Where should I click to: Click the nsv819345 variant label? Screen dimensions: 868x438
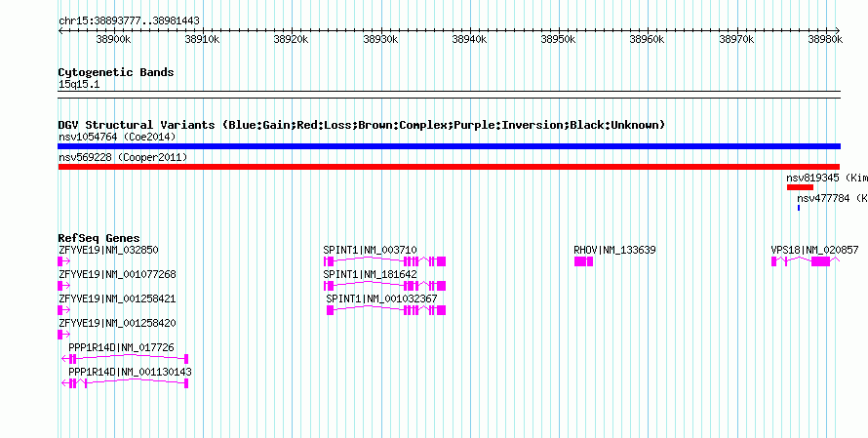[827, 178]
